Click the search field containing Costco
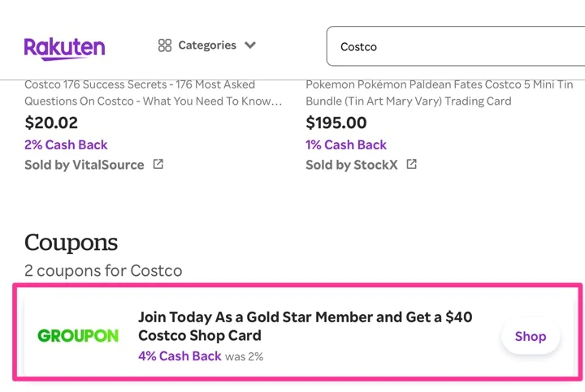585x392 pixels. (455, 47)
